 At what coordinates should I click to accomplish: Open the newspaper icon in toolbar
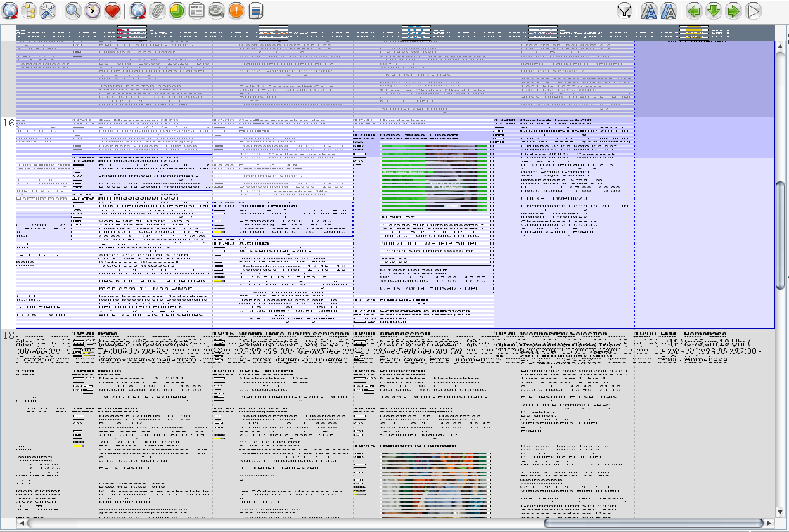[x=197, y=11]
